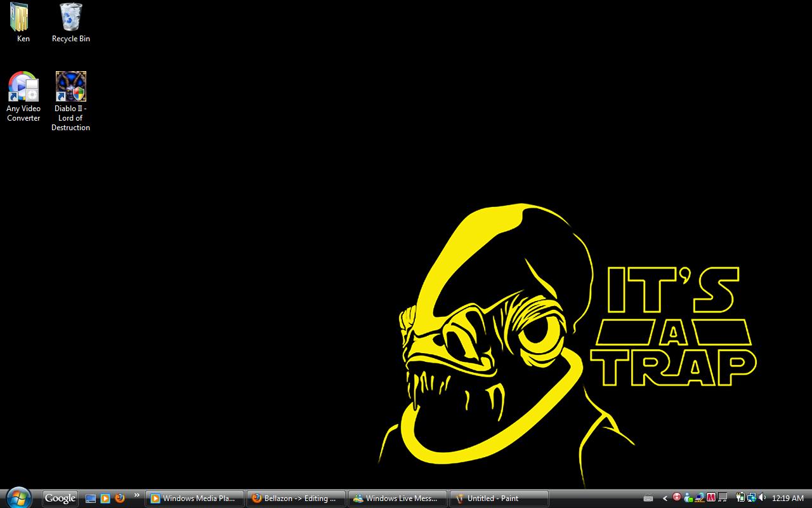Click the taskbar clock showing 12:19 AM

(x=788, y=498)
